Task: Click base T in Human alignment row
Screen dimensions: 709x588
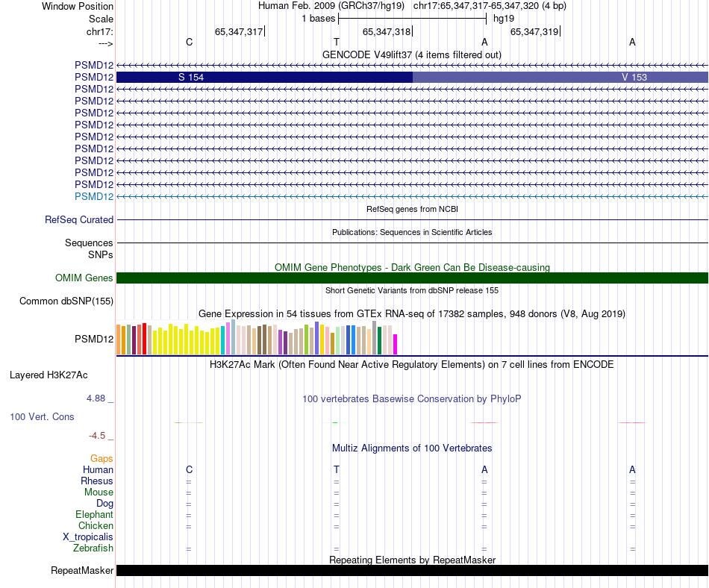Action: [x=337, y=469]
